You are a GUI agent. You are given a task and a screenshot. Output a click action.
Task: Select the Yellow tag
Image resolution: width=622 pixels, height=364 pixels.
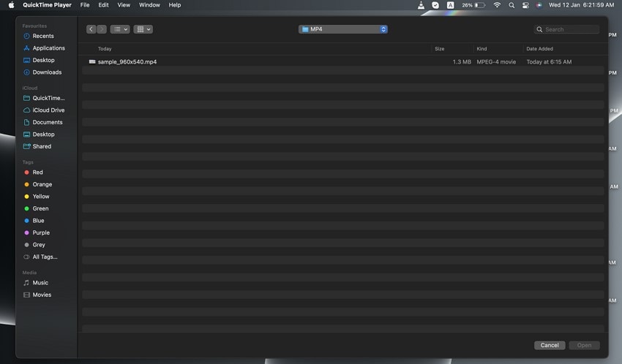pos(40,197)
